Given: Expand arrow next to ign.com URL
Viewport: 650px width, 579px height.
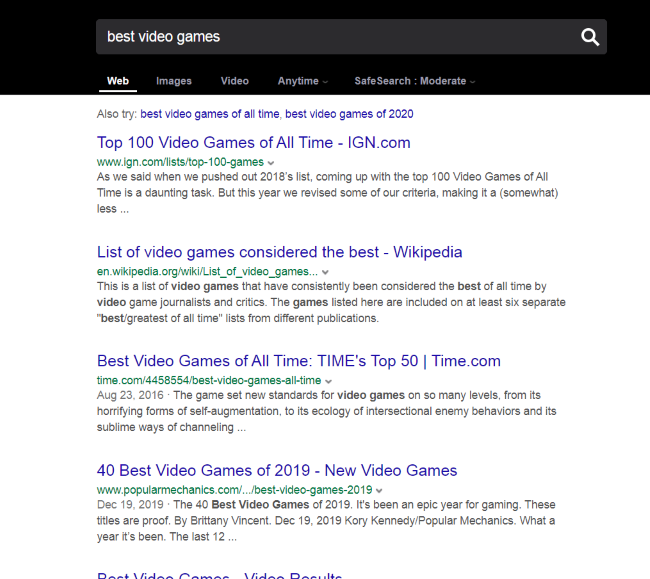Looking at the screenshot, I should coord(271,162).
